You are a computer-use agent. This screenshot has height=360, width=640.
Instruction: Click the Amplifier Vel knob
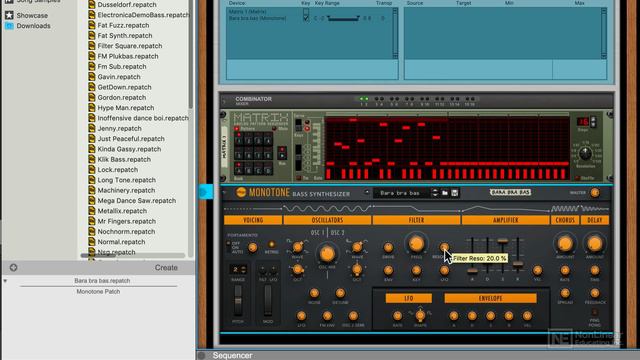click(x=537, y=270)
